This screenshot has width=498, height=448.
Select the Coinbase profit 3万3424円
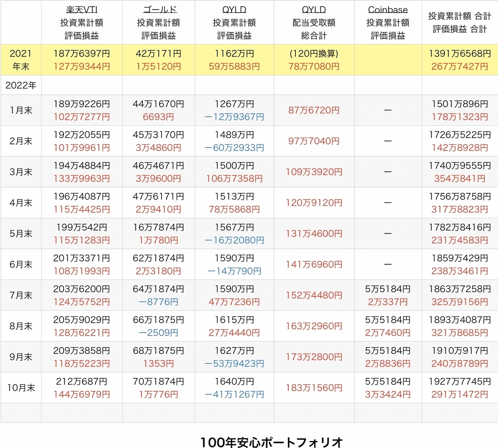(388, 394)
